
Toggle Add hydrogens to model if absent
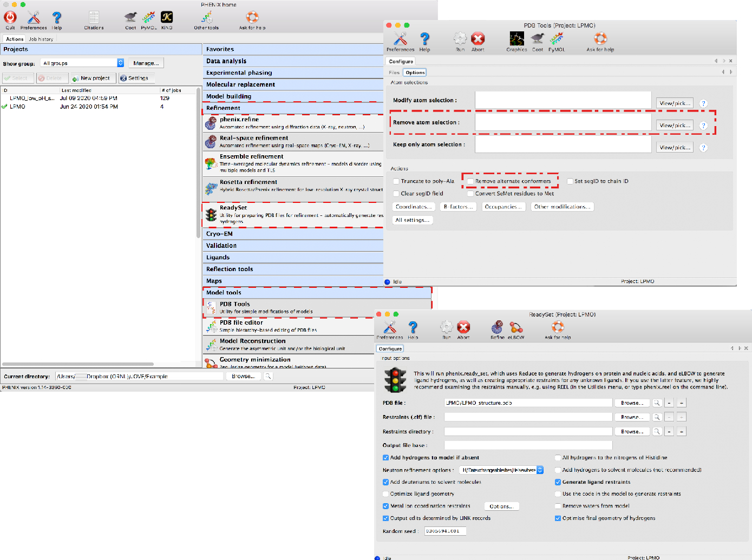tap(385, 458)
